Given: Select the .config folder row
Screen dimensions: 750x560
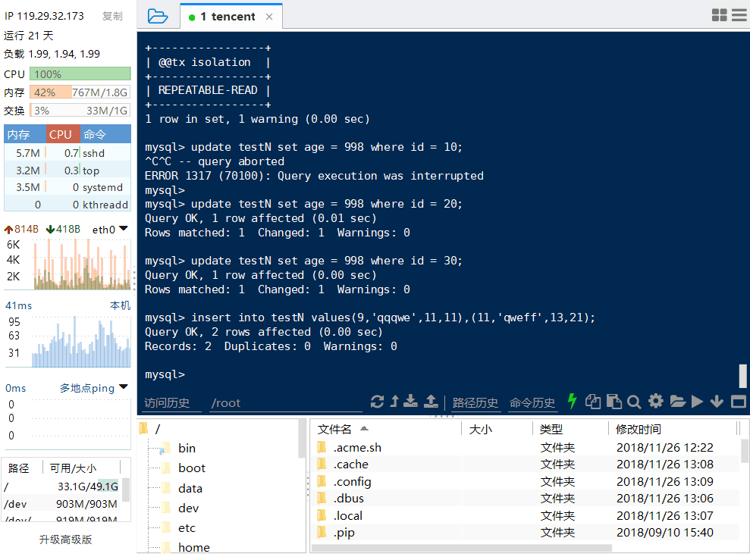Looking at the screenshot, I should click(x=526, y=481).
